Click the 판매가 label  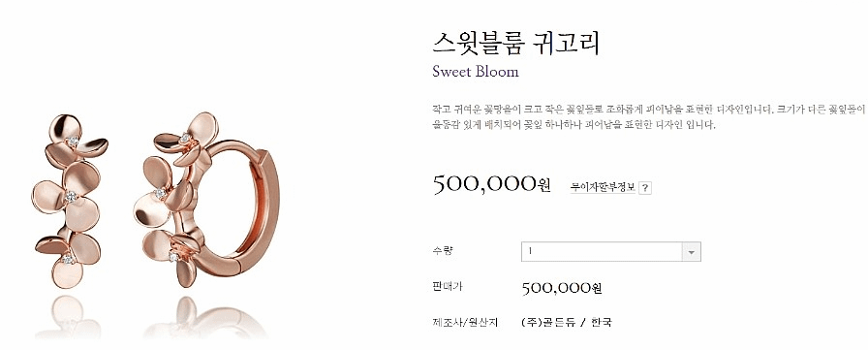[448, 287]
